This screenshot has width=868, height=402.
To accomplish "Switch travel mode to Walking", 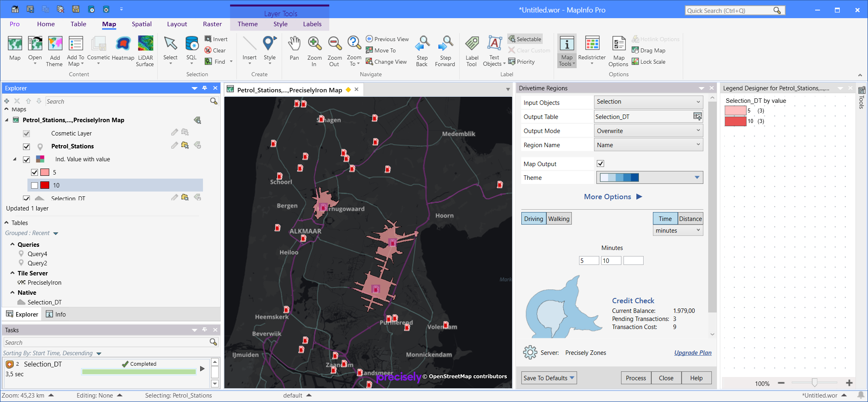I will (559, 219).
